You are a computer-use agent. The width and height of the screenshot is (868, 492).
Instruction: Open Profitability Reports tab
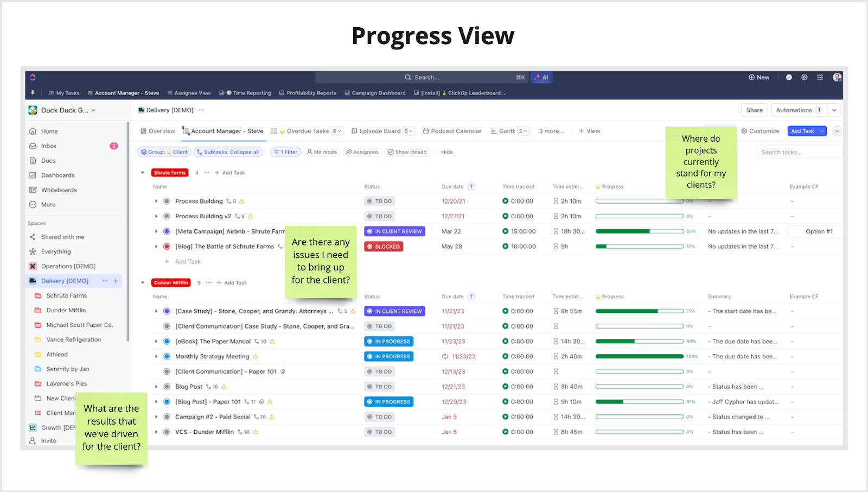point(308,93)
